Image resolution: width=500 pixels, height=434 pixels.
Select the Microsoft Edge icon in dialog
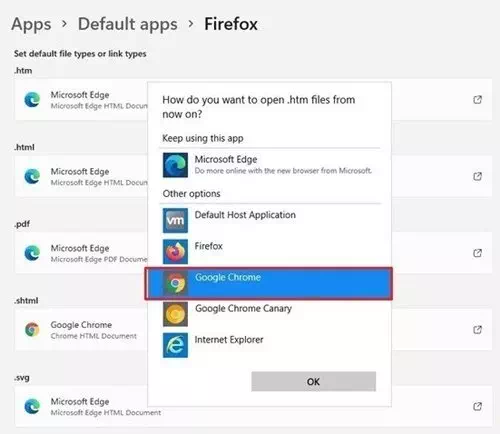175,165
